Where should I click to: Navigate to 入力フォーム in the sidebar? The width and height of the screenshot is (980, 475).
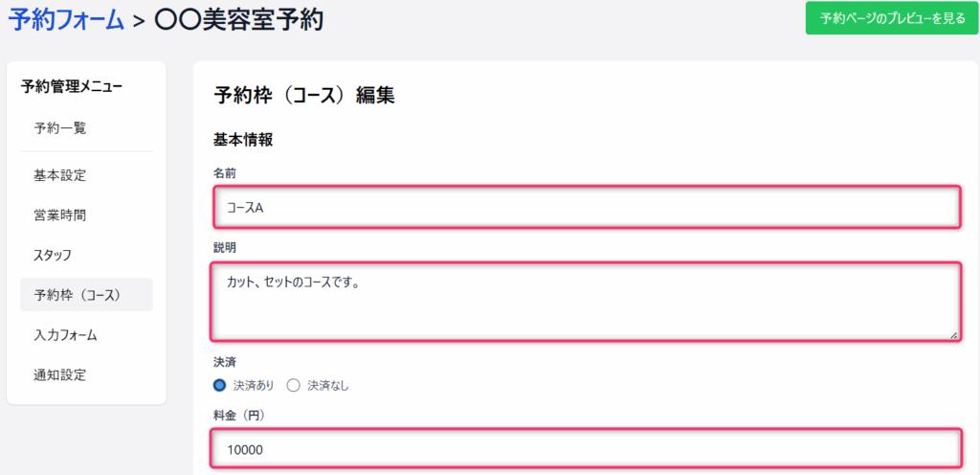point(65,334)
